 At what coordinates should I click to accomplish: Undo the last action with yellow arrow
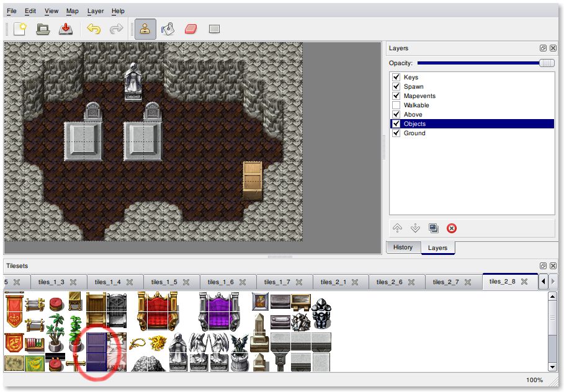coord(94,29)
